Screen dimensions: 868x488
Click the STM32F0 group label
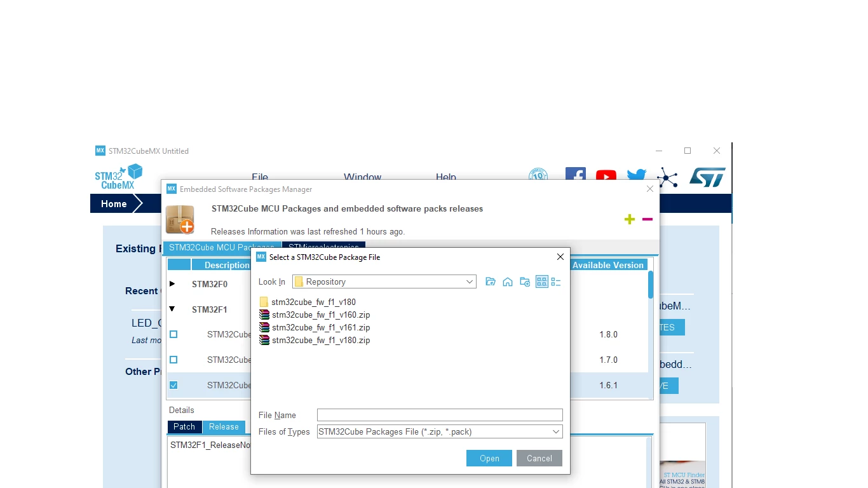click(210, 284)
